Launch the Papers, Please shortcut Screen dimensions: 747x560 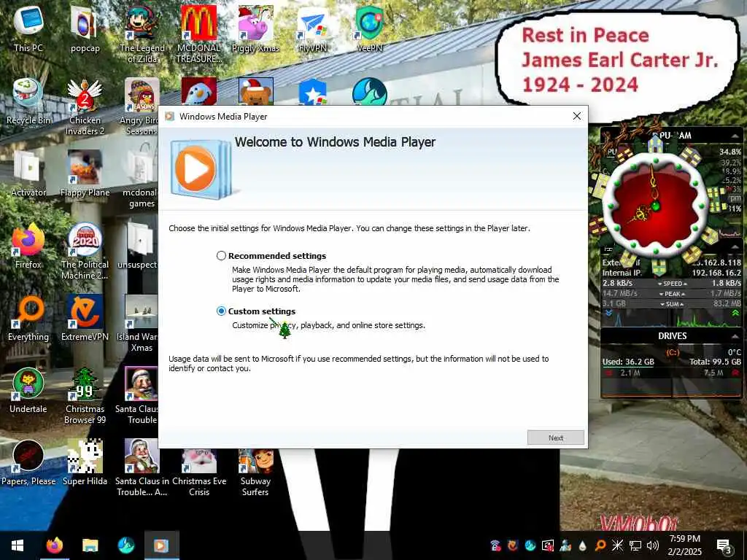(x=28, y=463)
